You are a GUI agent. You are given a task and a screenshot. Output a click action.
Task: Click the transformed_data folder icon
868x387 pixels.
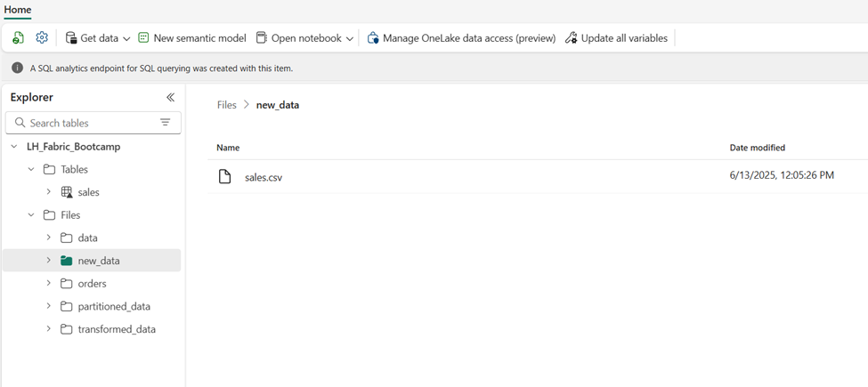67,329
